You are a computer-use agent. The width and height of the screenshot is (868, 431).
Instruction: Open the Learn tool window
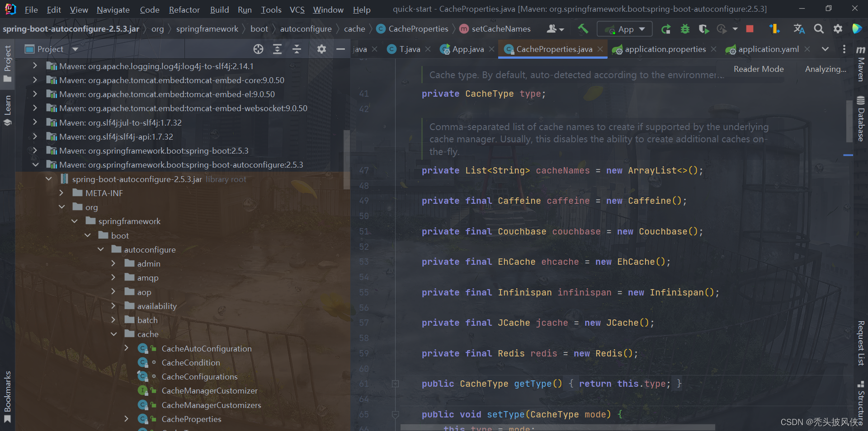coord(7,110)
